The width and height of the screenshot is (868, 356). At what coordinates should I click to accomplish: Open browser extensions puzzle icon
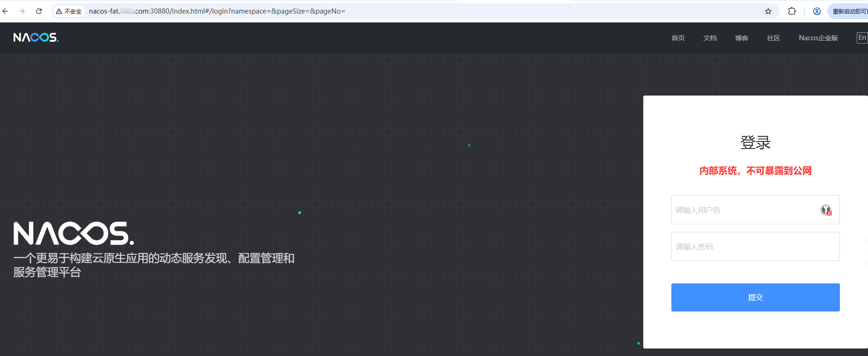(792, 11)
